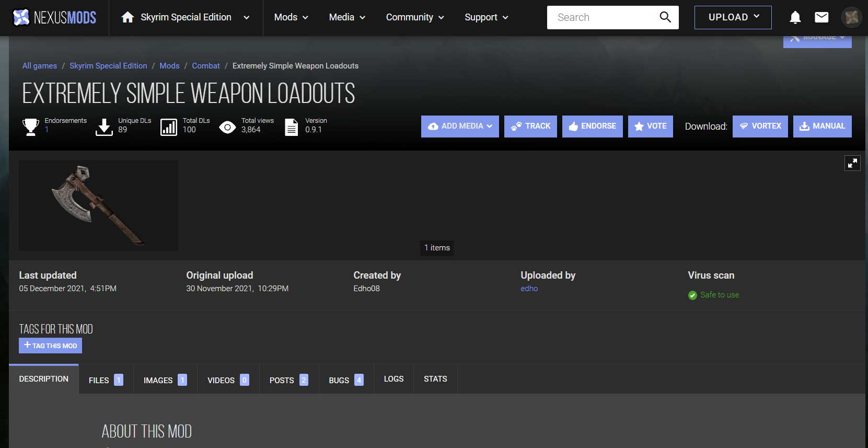Vote for this mod
Image resolution: width=868 pixels, height=448 pixels.
click(650, 127)
